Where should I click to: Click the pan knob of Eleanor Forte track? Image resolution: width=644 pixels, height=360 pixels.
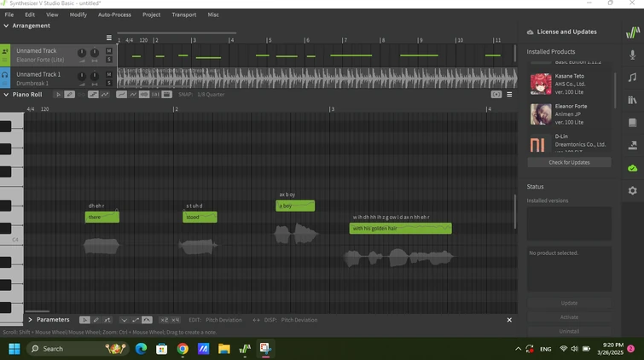(95, 53)
